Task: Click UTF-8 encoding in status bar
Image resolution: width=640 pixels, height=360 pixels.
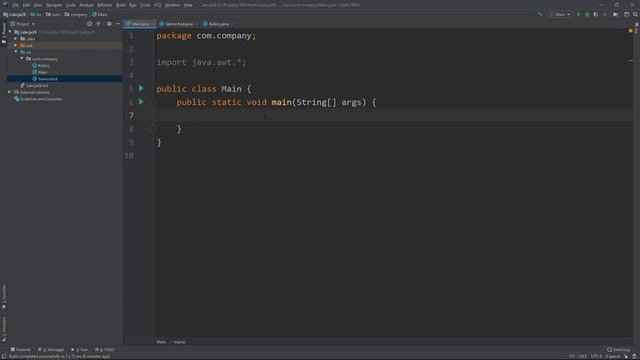Action: pyautogui.click(x=596, y=356)
